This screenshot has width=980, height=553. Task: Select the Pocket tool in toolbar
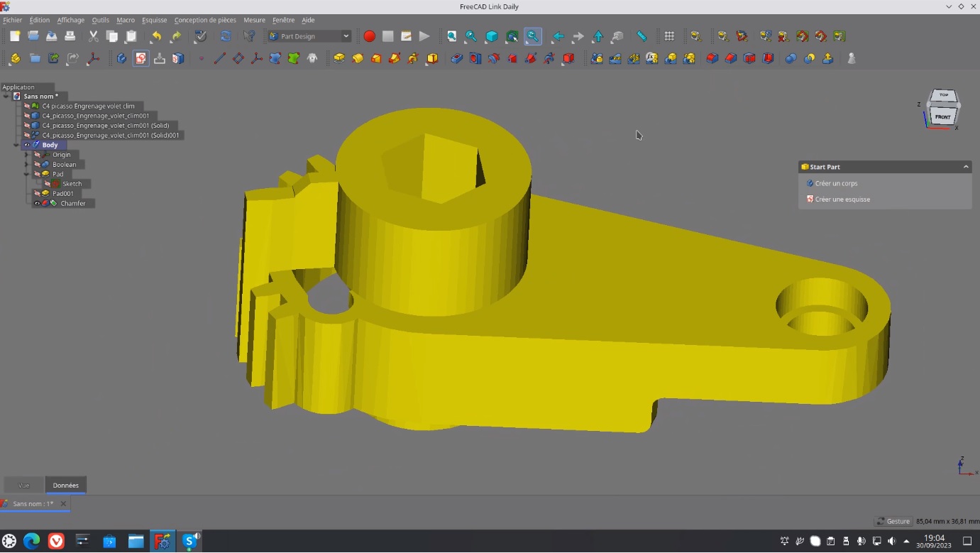pos(457,58)
